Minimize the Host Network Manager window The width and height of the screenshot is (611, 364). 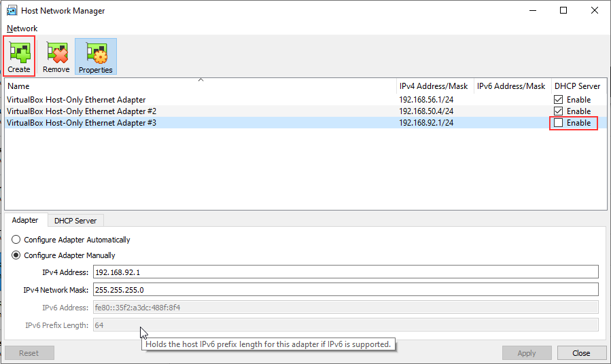533,10
